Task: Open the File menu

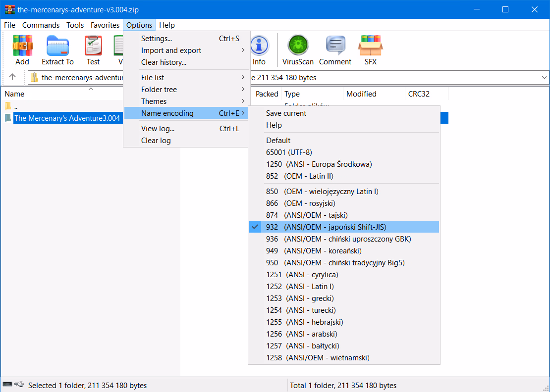Action: click(x=9, y=25)
